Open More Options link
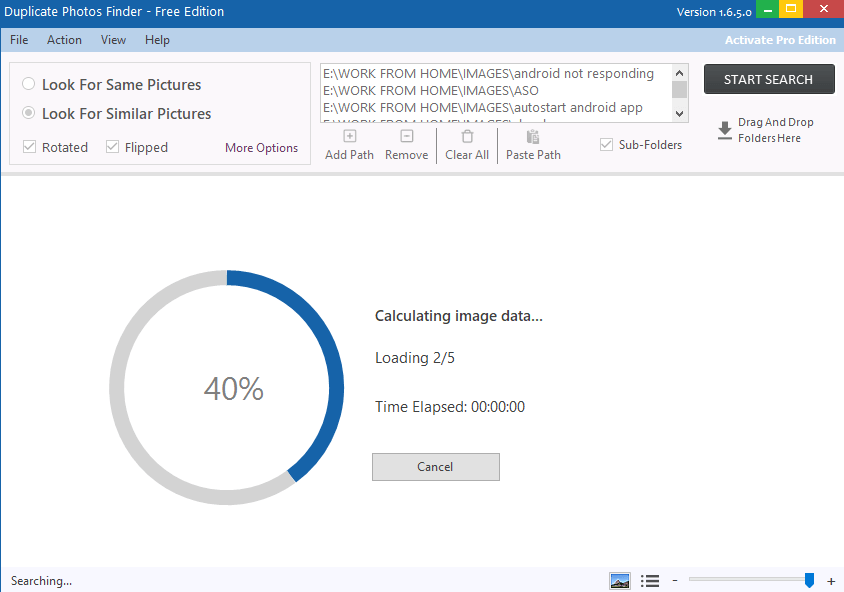Screen dimensions: 844x592 coord(262,147)
